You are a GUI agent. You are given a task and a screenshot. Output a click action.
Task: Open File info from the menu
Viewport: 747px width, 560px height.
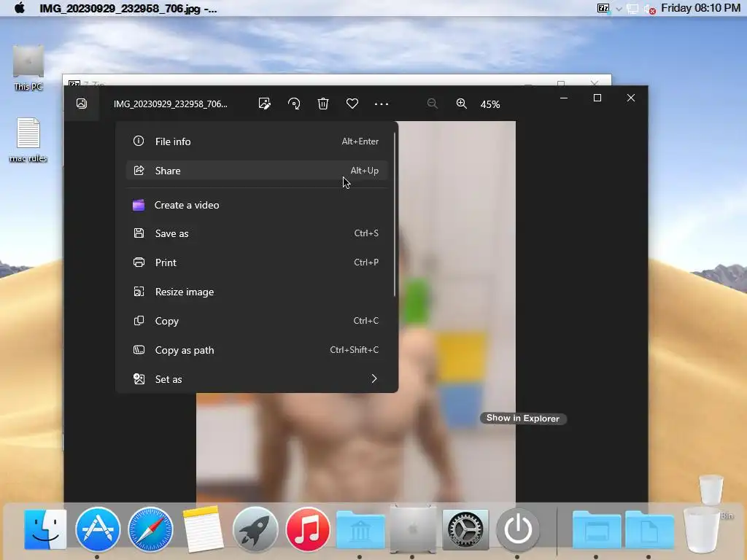click(x=256, y=141)
